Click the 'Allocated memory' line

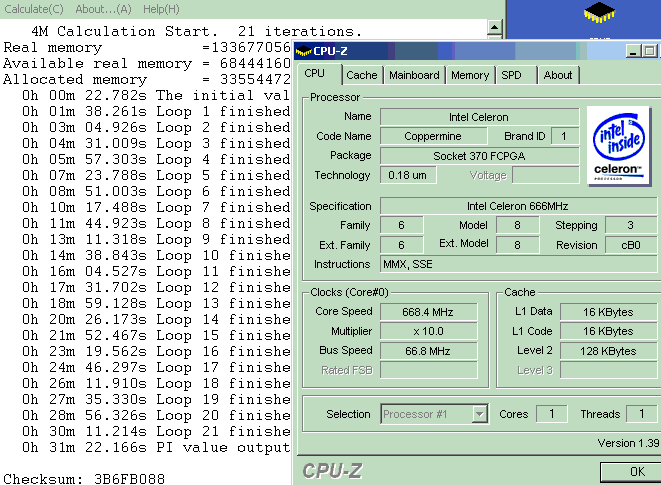[x=147, y=80]
